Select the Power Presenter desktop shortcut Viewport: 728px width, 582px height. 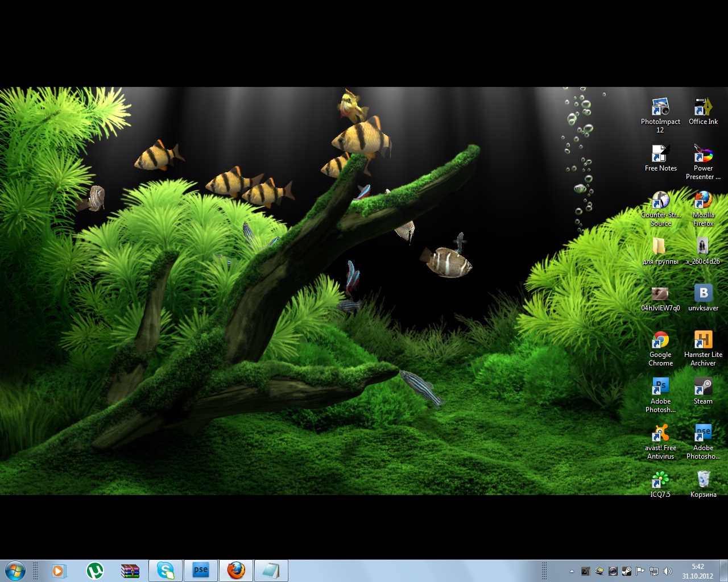click(703, 154)
